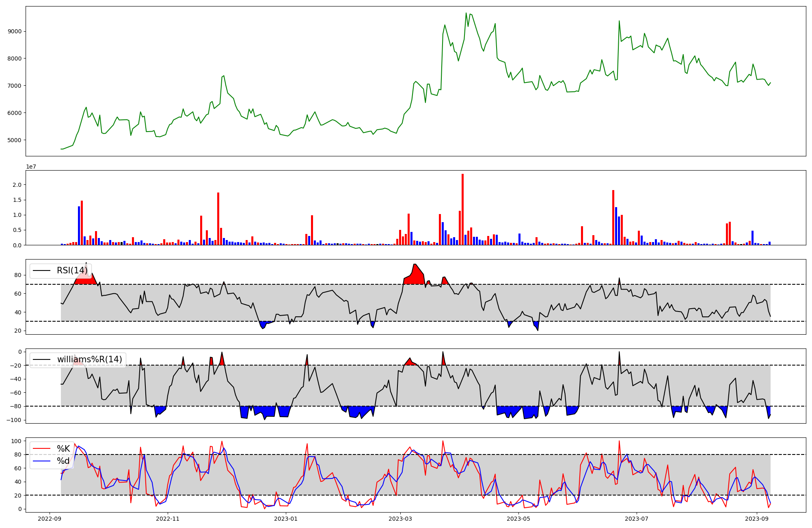The image size is (812, 528).
Task: Select the %d legend entry text
Action: [x=63, y=461]
